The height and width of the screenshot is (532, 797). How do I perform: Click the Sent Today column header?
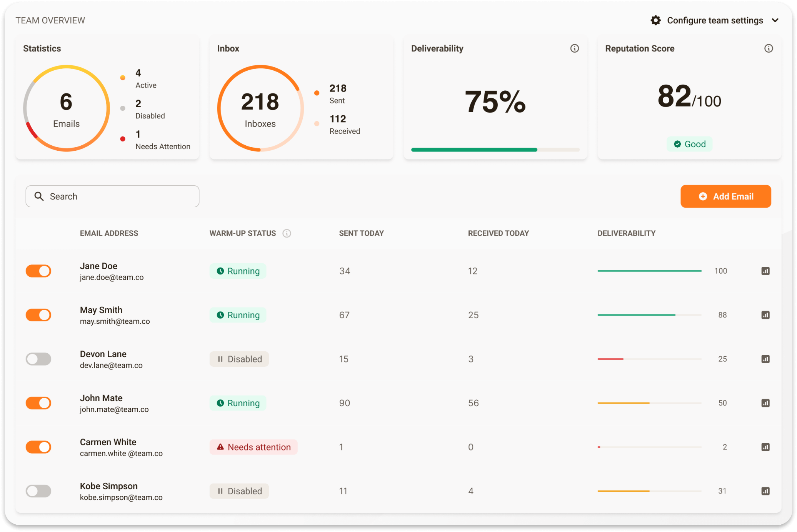(x=361, y=233)
